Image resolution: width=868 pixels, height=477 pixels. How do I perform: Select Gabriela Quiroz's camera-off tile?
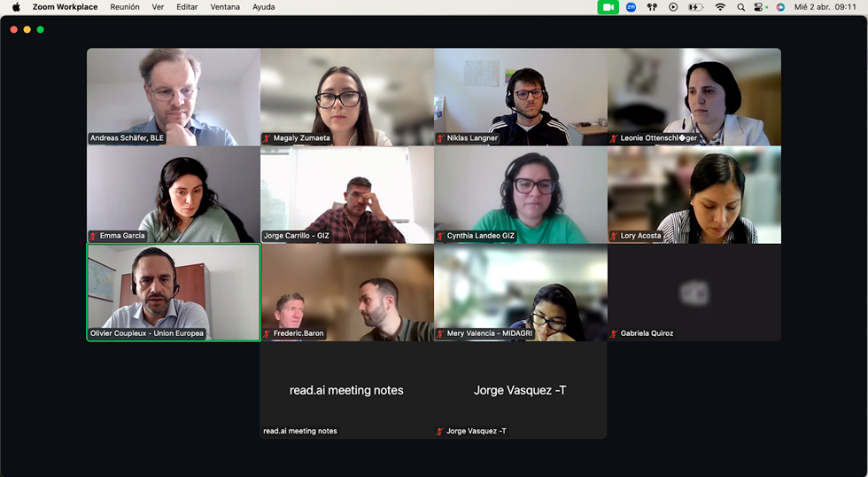(x=694, y=292)
